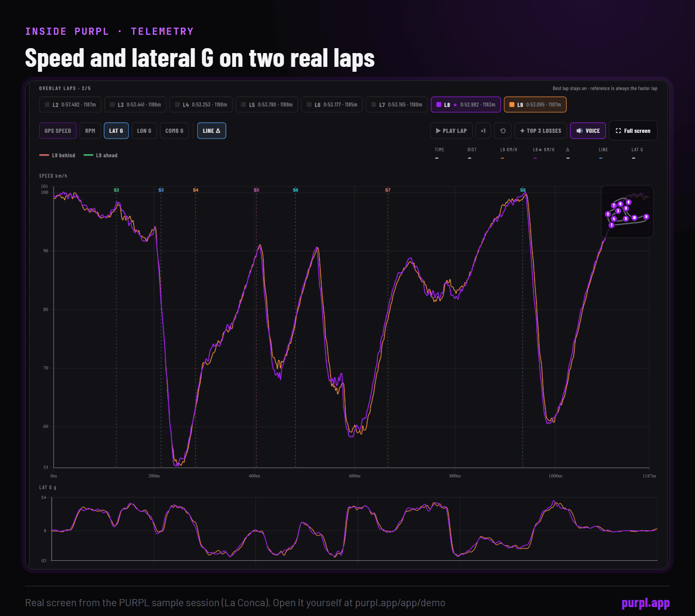This screenshot has width=695, height=616.
Task: Enable lap L7 0:53.165 overlay
Action: pos(397,105)
